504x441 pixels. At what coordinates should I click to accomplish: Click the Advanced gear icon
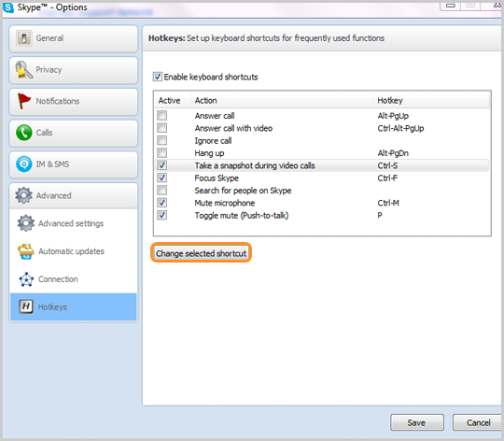(23, 195)
